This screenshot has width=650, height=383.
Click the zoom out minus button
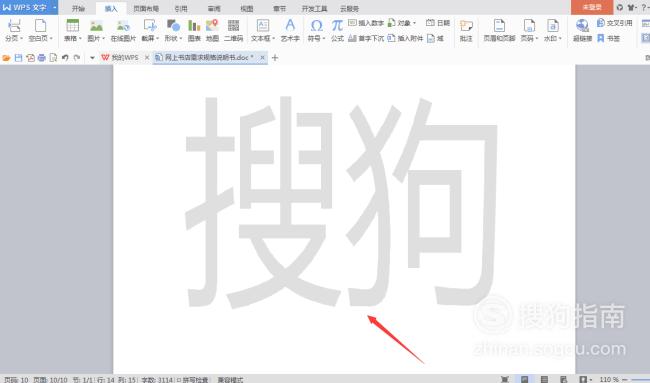point(625,379)
